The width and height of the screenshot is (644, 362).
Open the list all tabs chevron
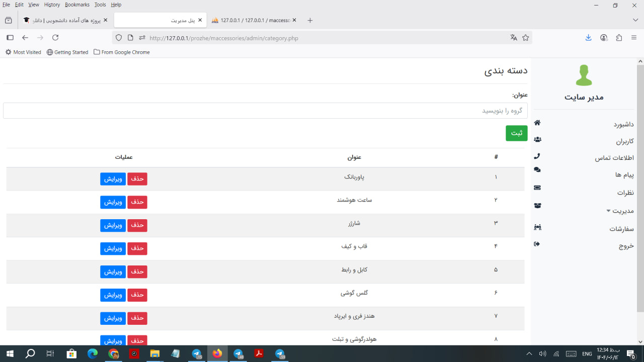pyautogui.click(x=635, y=20)
